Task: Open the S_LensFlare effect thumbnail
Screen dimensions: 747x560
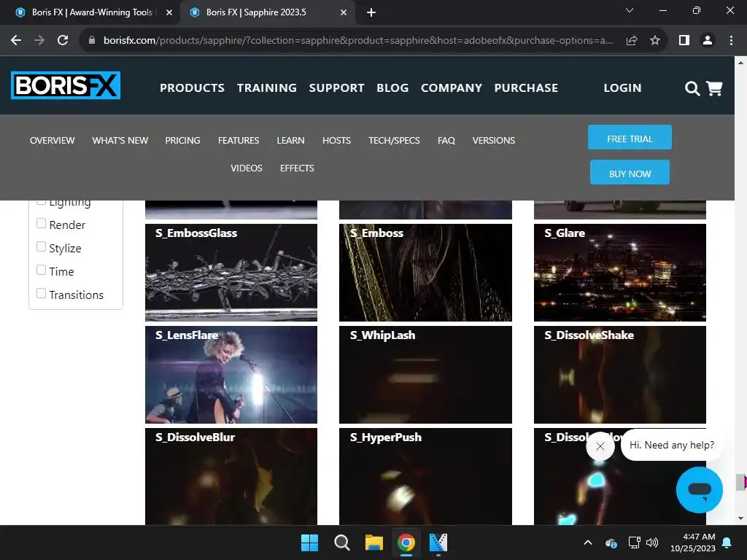Action: click(231, 375)
